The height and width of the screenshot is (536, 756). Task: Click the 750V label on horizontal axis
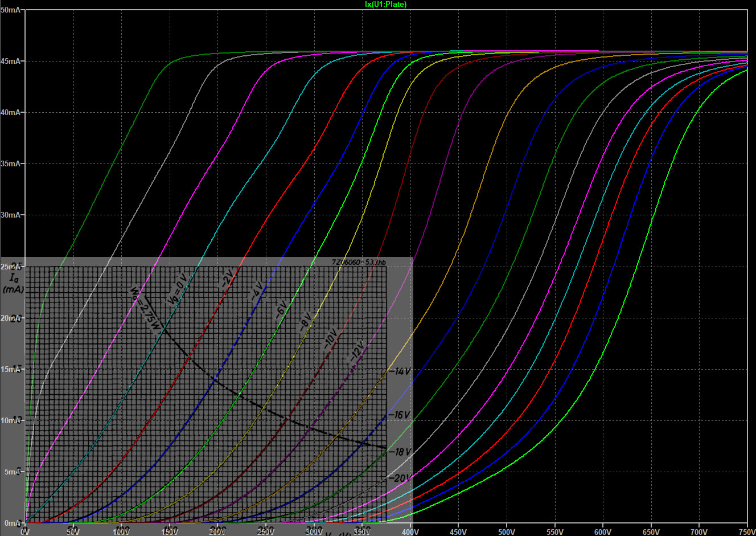(746, 531)
